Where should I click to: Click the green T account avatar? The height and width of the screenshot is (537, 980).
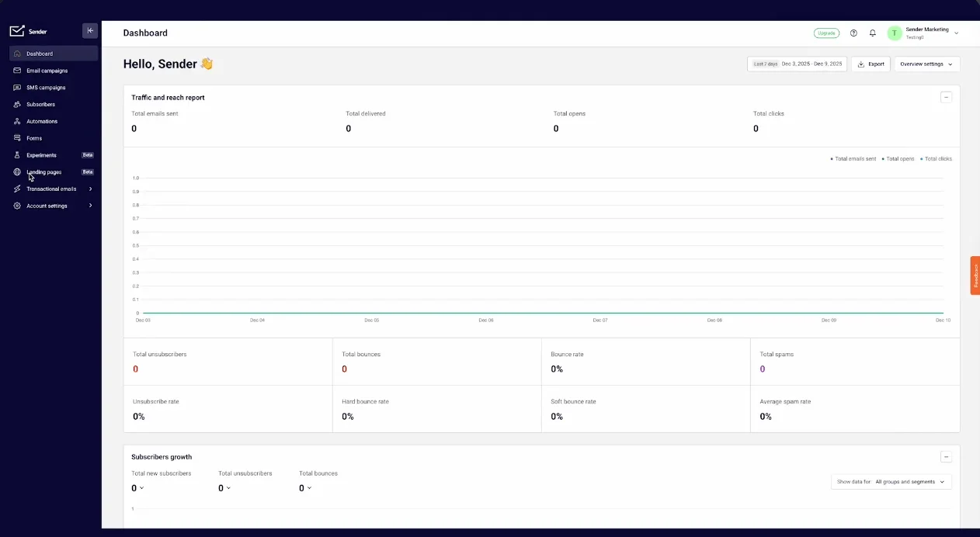pos(895,33)
